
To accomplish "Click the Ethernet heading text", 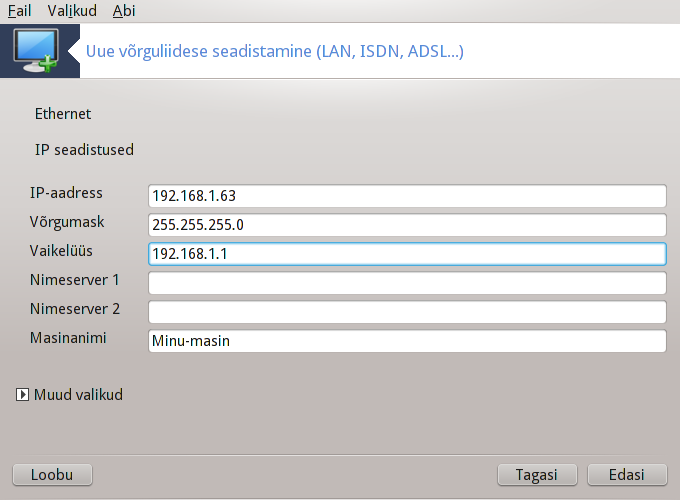I will [x=63, y=114].
